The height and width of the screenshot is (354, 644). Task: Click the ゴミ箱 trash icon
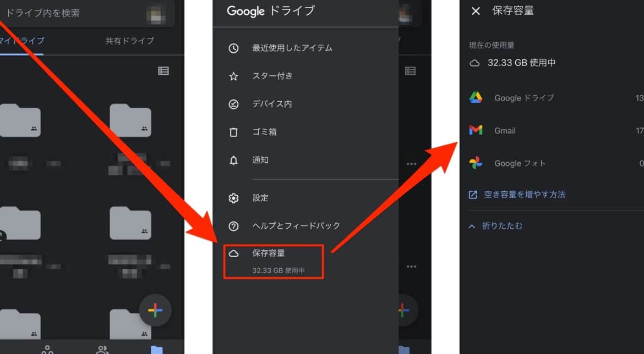[x=233, y=132]
